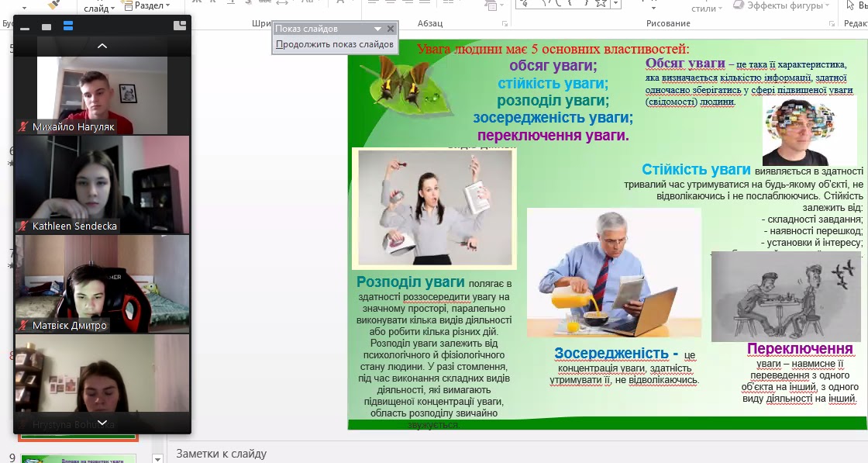The width and height of the screenshot is (868, 463).
Task: Close the 'Показ слайдов' floating toolbar
Action: pyautogui.click(x=391, y=29)
